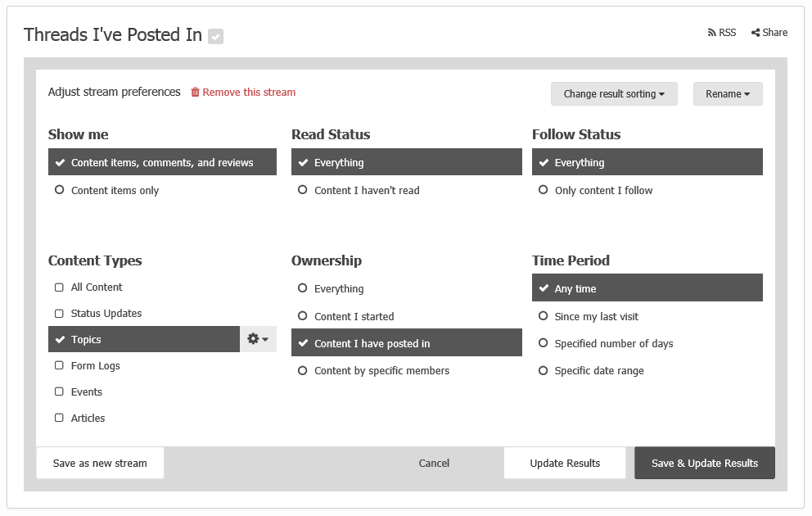Click the Save as new stream button
The width and height of the screenshot is (812, 516).
point(100,463)
